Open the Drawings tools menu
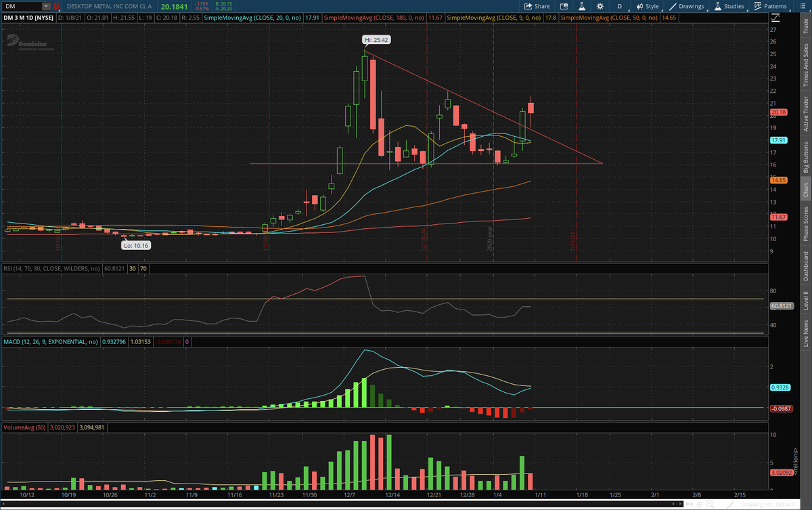 click(x=686, y=6)
